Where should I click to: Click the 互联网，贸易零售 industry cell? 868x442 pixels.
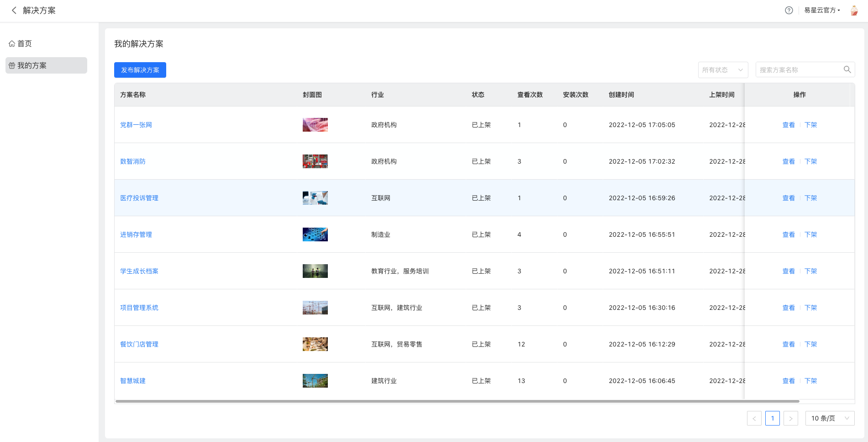pyautogui.click(x=397, y=344)
